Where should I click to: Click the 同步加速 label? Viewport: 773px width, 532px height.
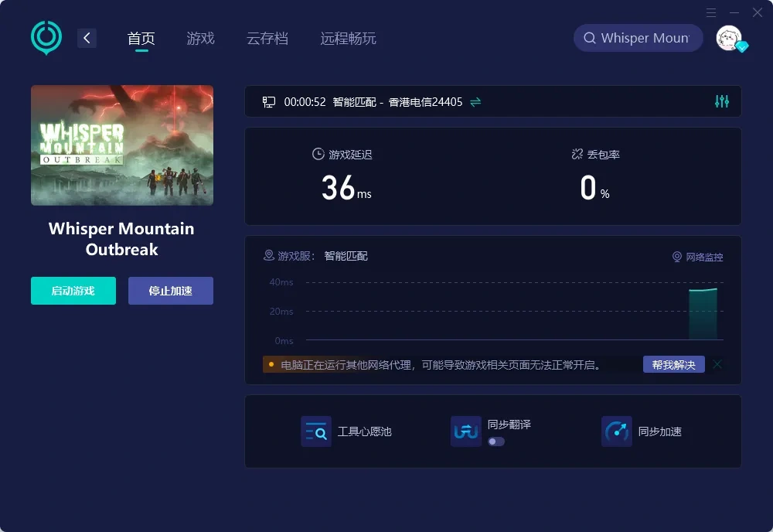[659, 431]
